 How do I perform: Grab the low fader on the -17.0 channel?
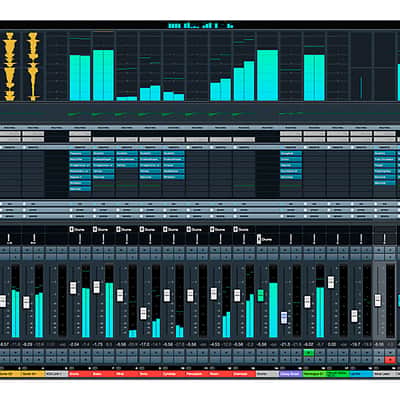[143, 314]
